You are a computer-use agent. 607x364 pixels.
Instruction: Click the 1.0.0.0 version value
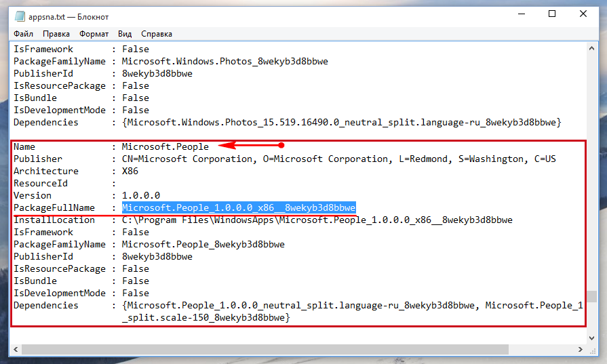141,195
